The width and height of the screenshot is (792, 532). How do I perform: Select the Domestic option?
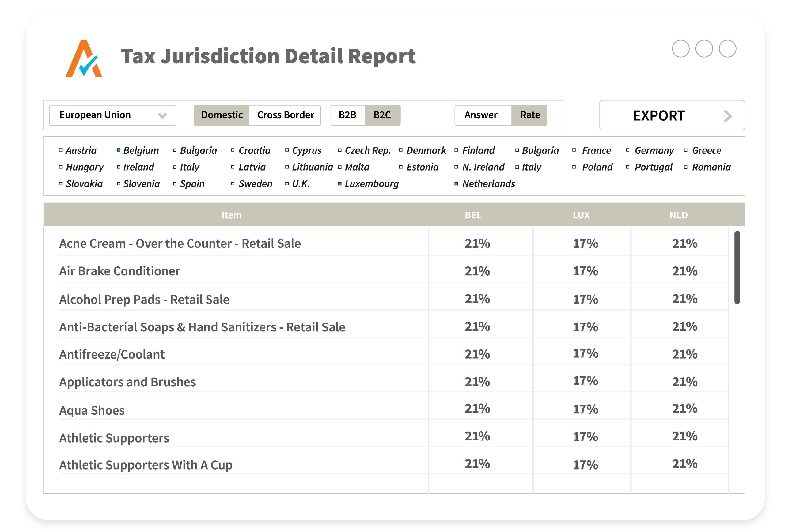click(222, 115)
